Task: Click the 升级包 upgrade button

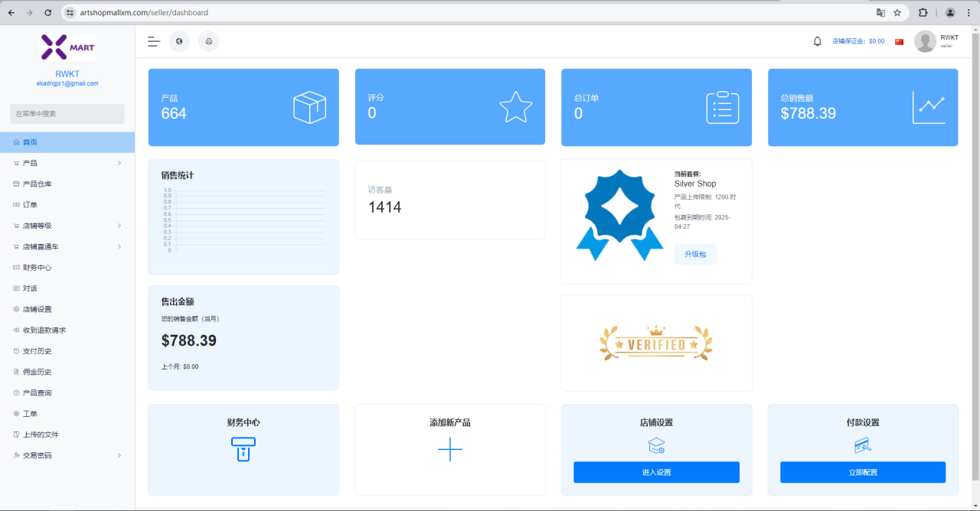Action: click(x=695, y=254)
